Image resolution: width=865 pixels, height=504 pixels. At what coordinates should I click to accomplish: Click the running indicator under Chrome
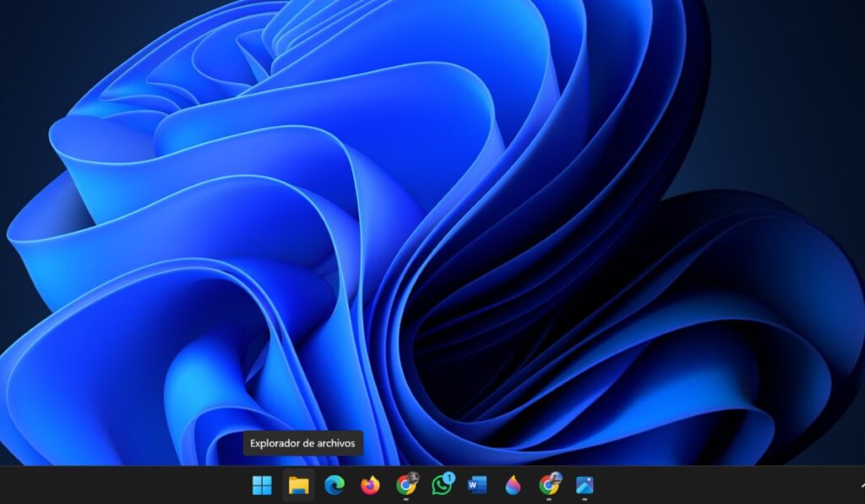406,497
